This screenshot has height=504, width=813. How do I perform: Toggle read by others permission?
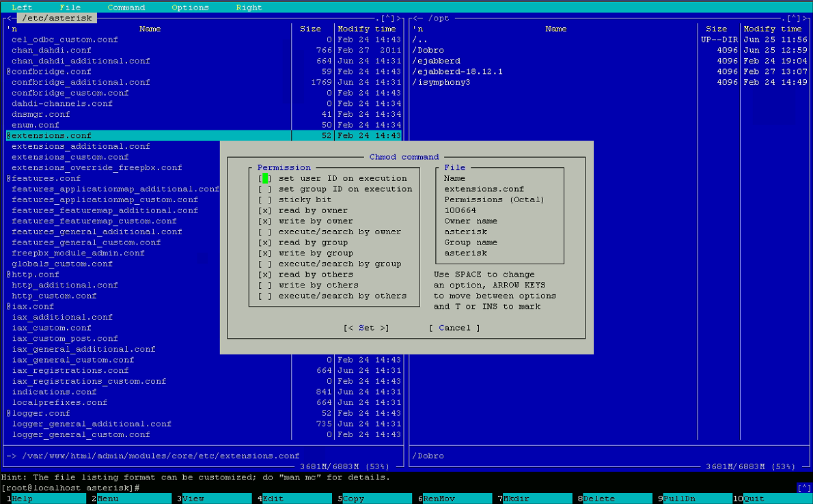click(265, 275)
